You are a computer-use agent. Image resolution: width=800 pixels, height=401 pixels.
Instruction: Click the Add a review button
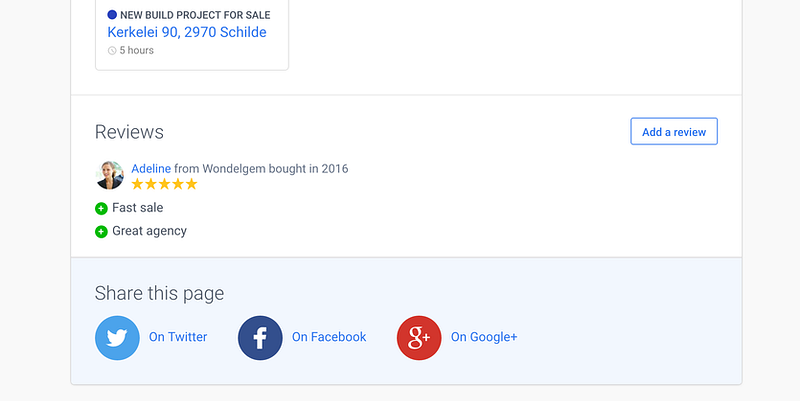pos(674,132)
